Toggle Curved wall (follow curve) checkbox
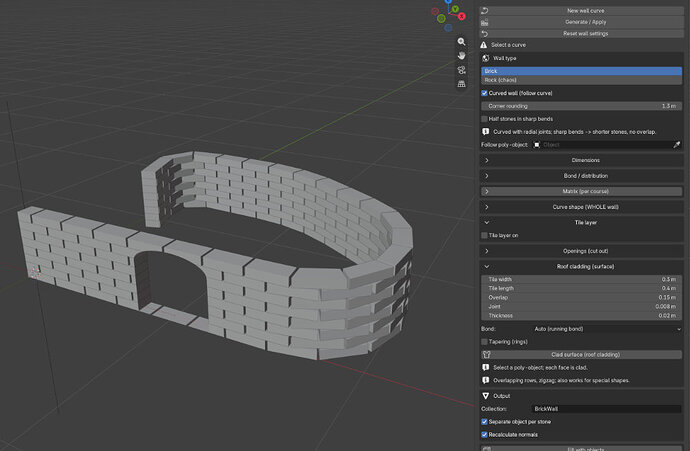 484,93
